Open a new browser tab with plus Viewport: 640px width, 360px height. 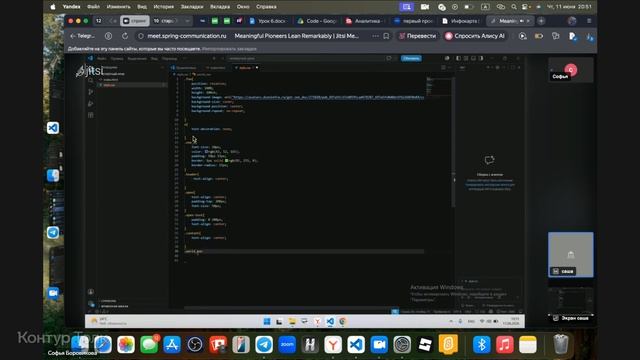[x=541, y=21]
